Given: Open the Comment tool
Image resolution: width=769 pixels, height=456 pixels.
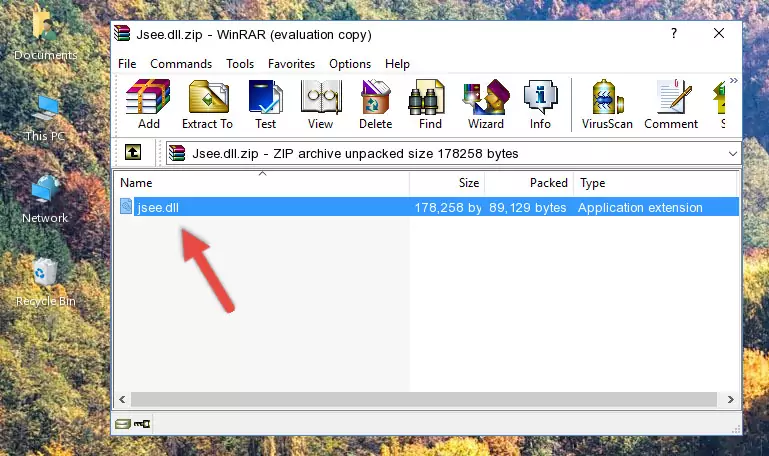Looking at the screenshot, I should click(671, 104).
